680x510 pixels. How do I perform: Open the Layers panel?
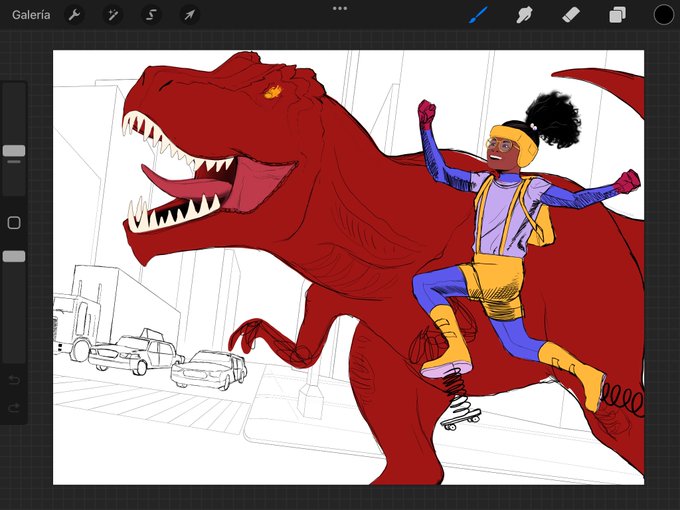click(617, 15)
